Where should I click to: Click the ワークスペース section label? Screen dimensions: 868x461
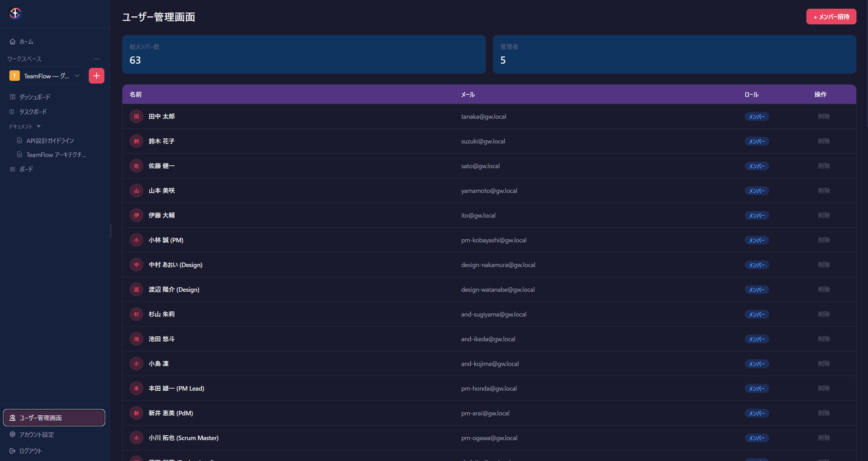click(x=24, y=59)
